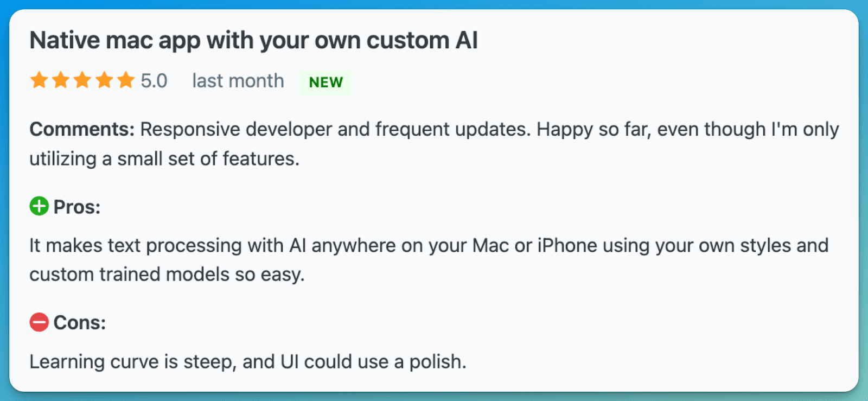Click the bold 'Comments:' label
868x401 pixels.
pyautogui.click(x=82, y=129)
